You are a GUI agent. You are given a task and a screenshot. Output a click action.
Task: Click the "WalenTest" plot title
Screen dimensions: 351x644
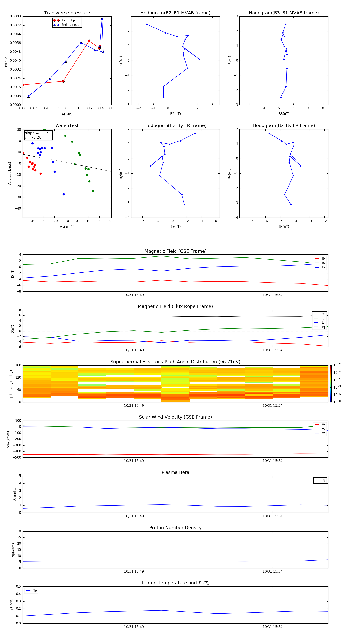67,125
